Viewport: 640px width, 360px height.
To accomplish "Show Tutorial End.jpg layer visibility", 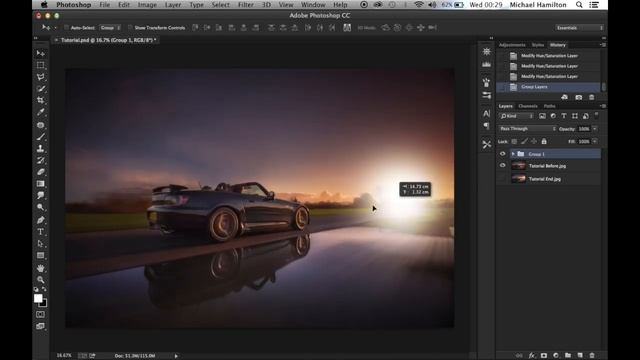I will [503, 179].
